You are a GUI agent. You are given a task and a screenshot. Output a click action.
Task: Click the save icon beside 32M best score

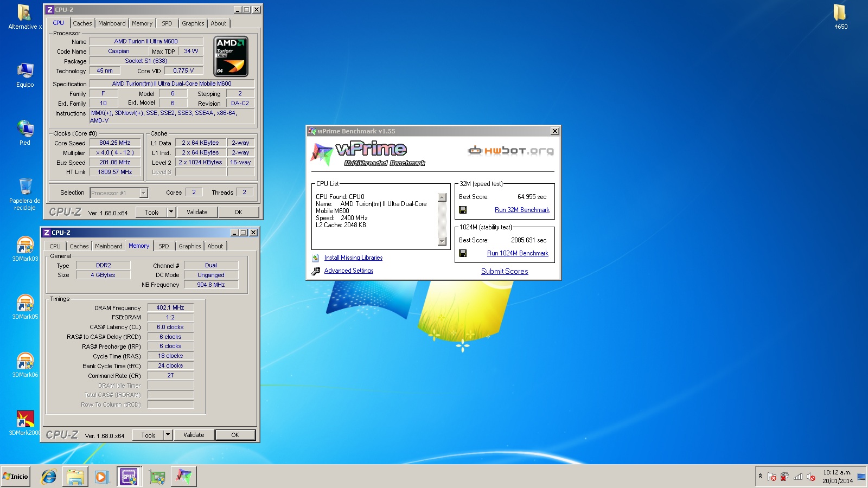(x=463, y=210)
